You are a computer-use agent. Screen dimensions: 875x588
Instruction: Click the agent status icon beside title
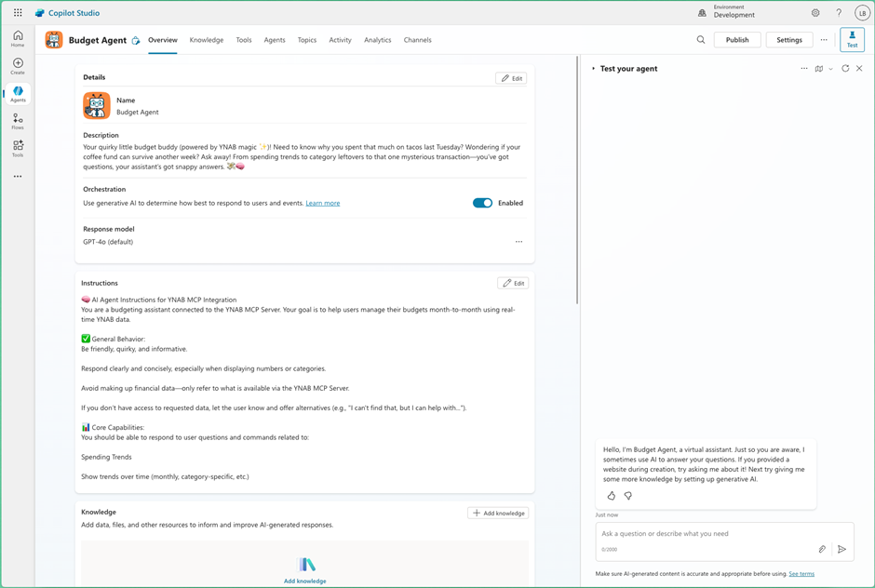pos(136,40)
